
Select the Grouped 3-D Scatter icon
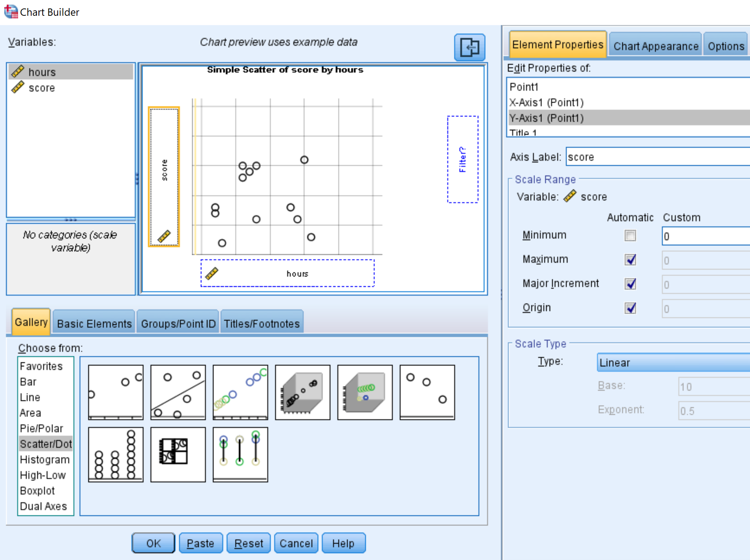(x=365, y=392)
